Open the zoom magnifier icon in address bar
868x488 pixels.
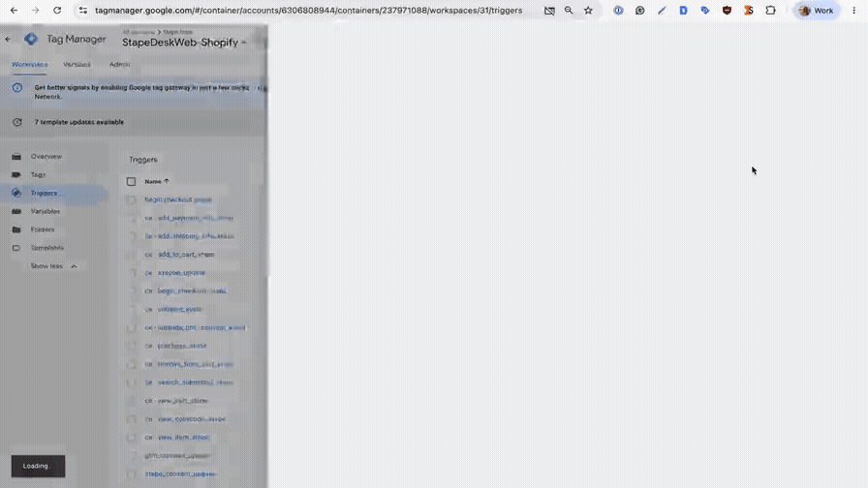(x=569, y=11)
